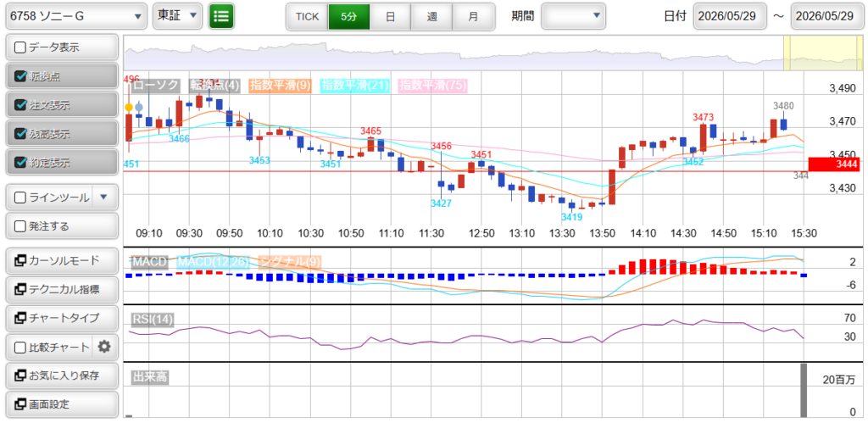Open the 東証 exchange dropdown
This screenshot has height=423, width=868.
click(x=177, y=17)
